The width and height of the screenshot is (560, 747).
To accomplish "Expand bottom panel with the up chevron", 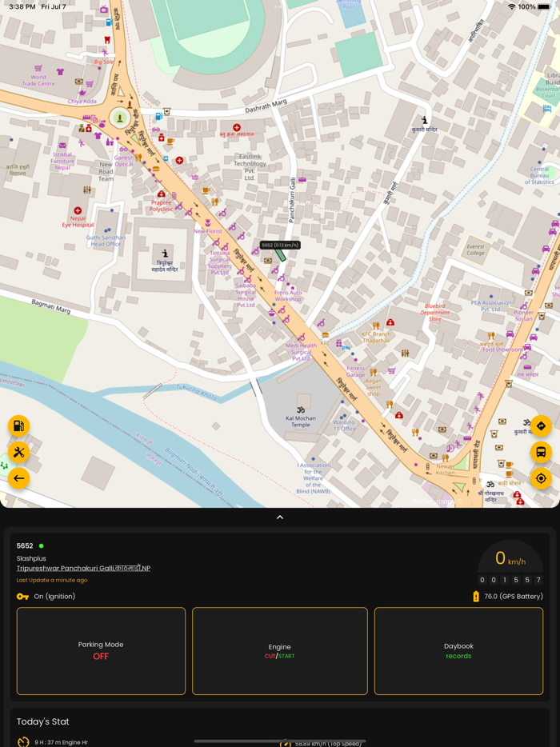I will (280, 517).
